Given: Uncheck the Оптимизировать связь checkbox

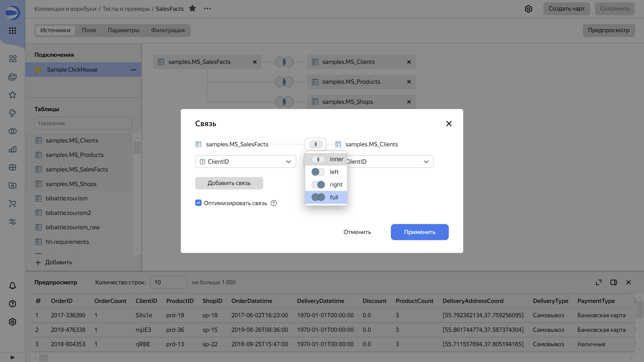Looking at the screenshot, I should pyautogui.click(x=198, y=203).
